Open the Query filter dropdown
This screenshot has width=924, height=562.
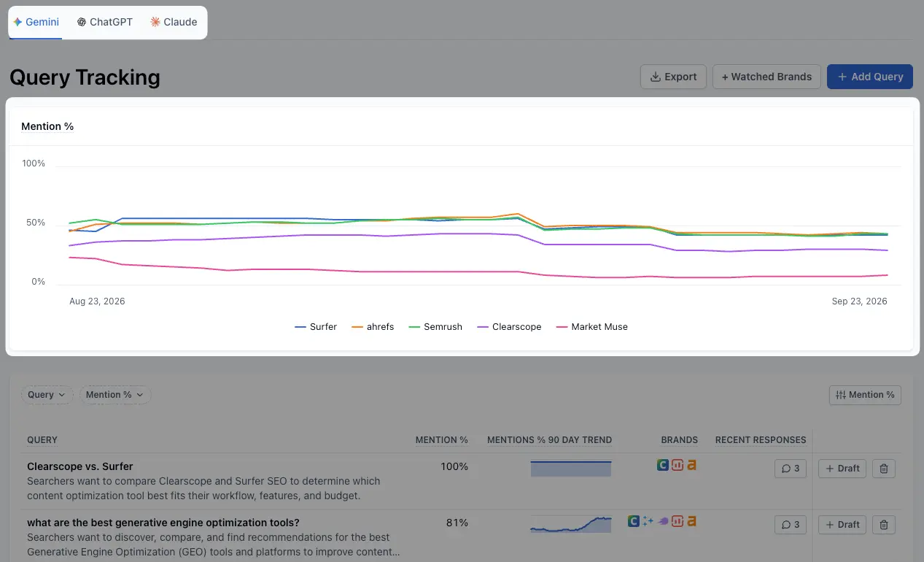[x=47, y=395]
